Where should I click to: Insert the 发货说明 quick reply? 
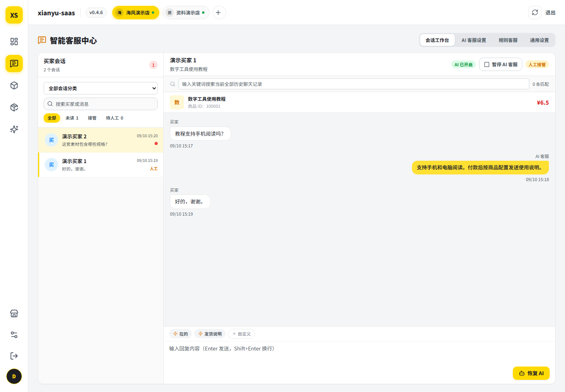pos(210,334)
